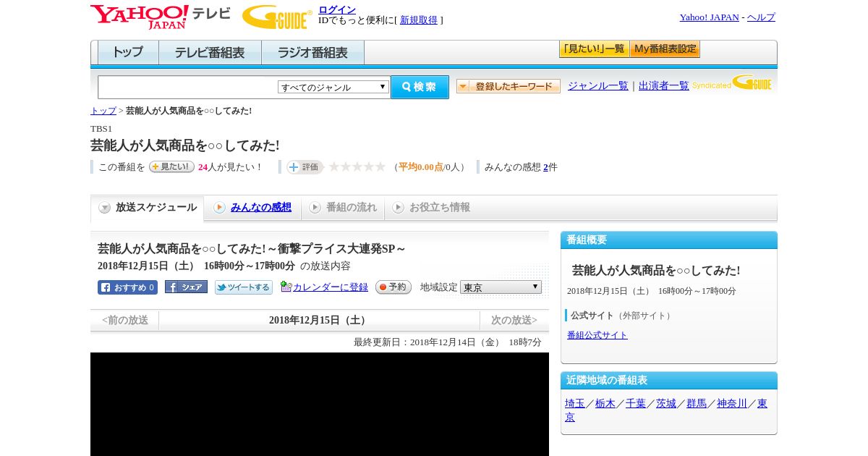
Task: Click the black video player area
Action: pyautogui.click(x=320, y=404)
